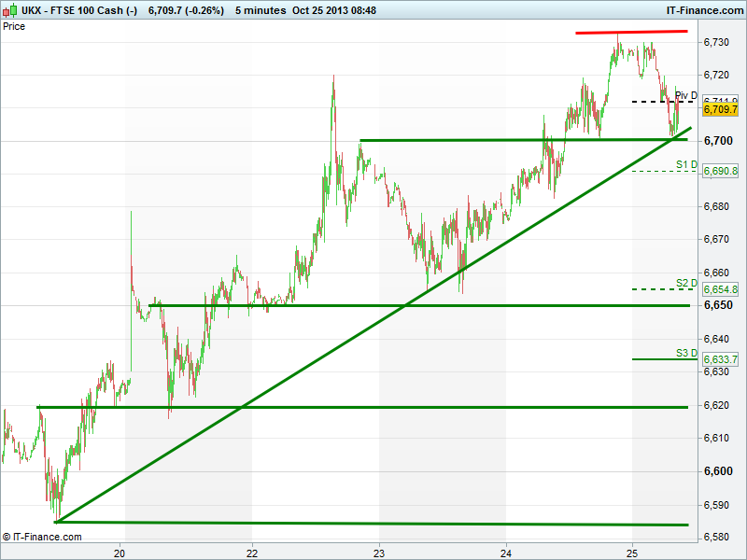Click the 6,610 price axis label
The width and height of the screenshot is (747, 560).
[716, 438]
